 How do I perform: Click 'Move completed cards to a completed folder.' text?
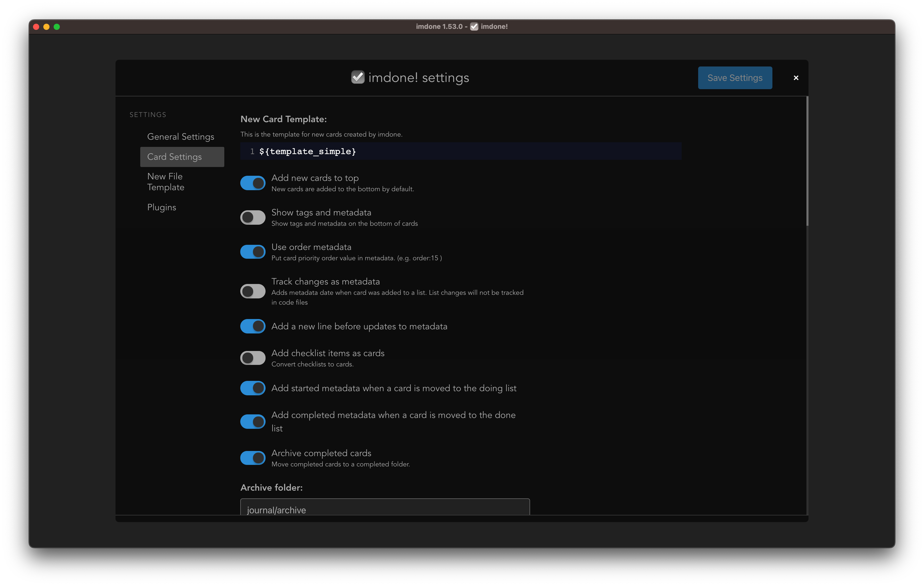point(340,464)
